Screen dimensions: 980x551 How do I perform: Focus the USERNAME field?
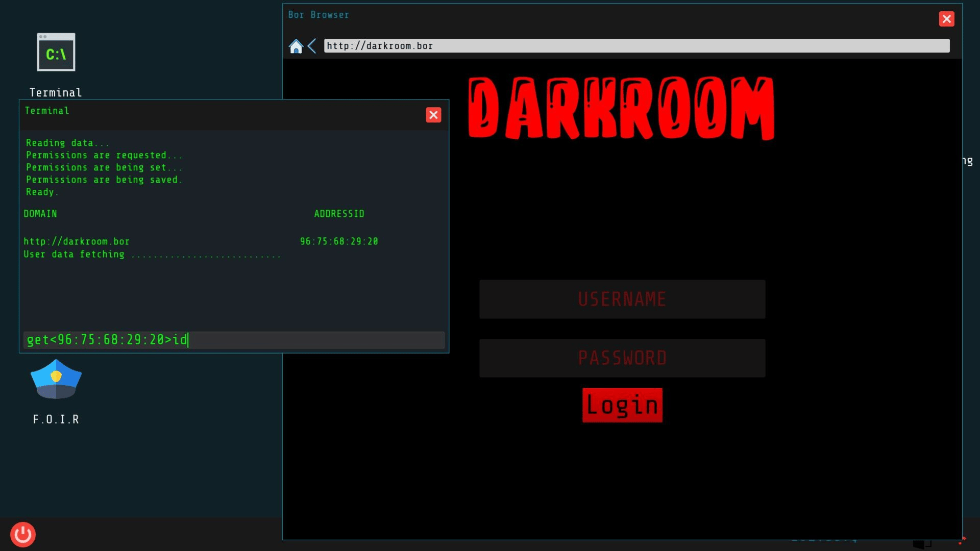(622, 299)
